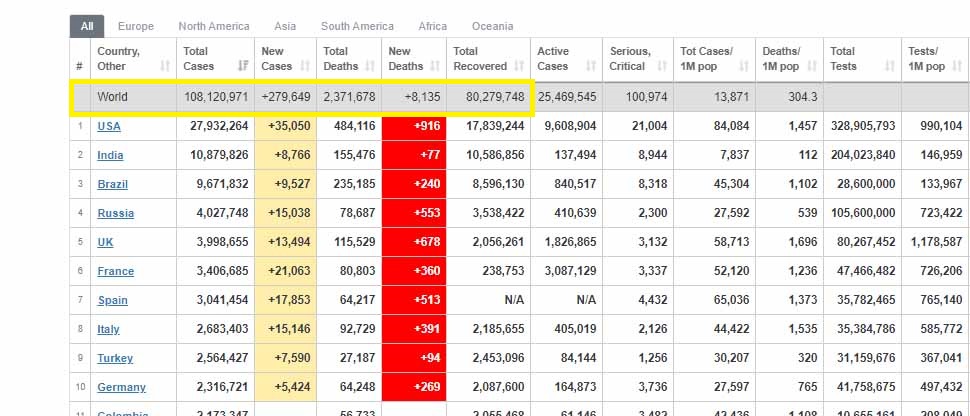Open the Turkey country link

pos(115,358)
